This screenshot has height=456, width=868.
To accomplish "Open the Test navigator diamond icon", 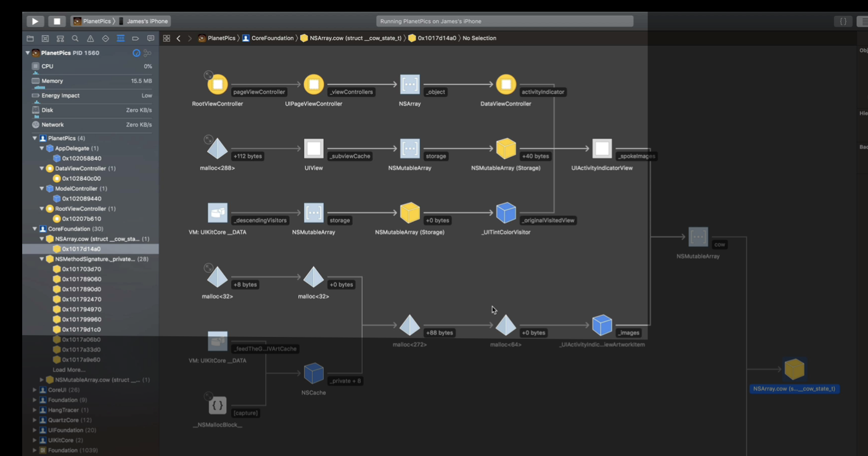I will coord(105,38).
